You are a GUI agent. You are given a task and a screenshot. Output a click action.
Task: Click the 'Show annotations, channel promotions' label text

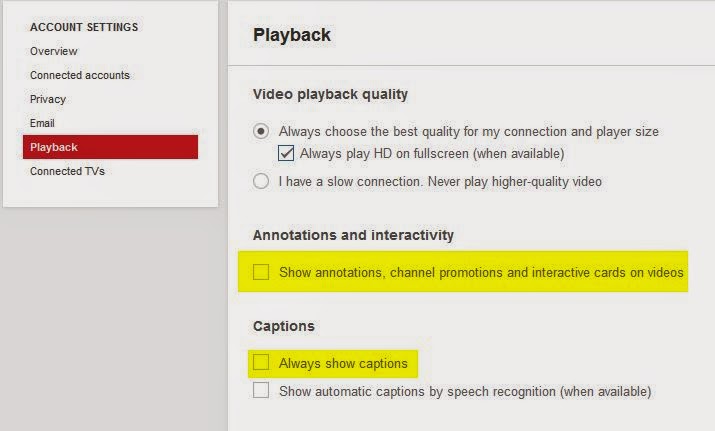click(481, 272)
